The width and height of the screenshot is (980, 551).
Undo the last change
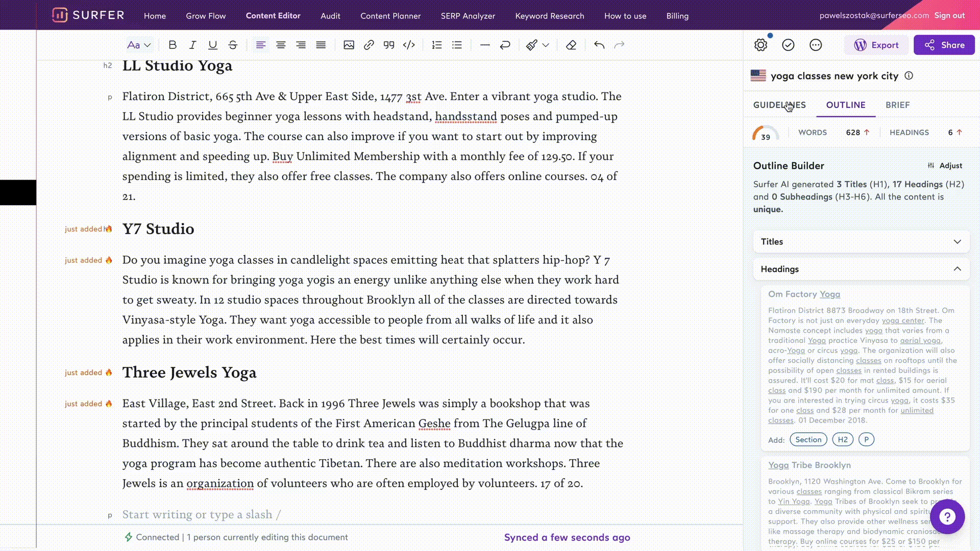pyautogui.click(x=599, y=45)
